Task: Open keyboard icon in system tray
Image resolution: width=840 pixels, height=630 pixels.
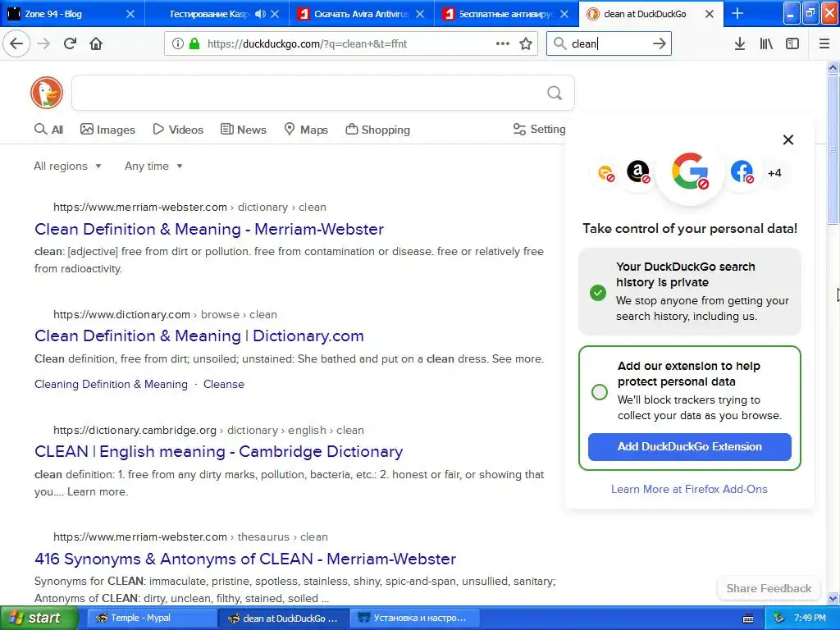Action: (x=748, y=619)
